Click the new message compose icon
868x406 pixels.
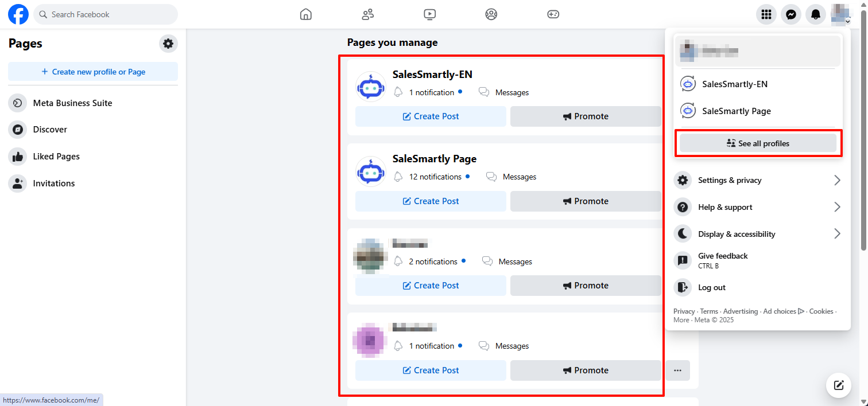pos(838,385)
